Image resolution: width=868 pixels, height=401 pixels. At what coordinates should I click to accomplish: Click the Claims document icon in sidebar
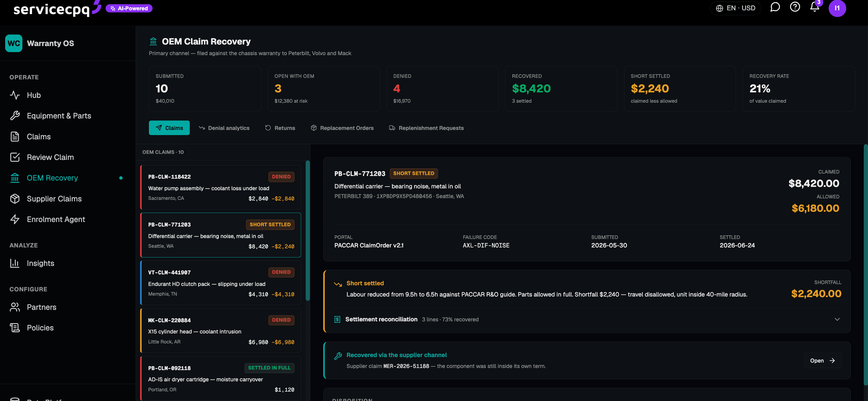[15, 137]
